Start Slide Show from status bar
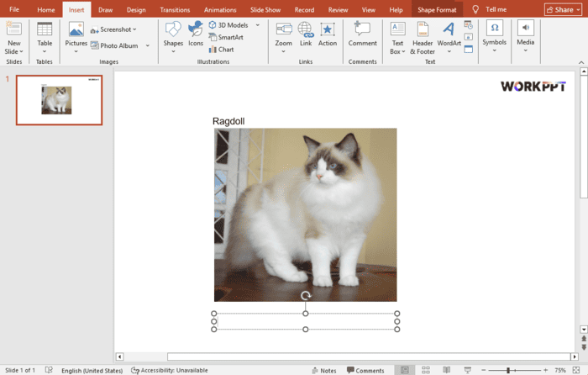This screenshot has width=588, height=375. pyautogui.click(x=467, y=370)
